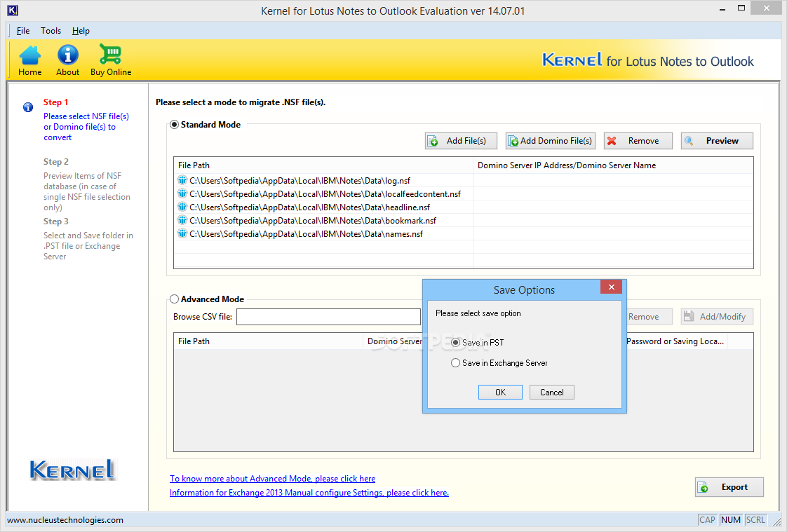This screenshot has height=532, width=787.
Task: Click File Path header in Standard Mode
Action: [323, 165]
